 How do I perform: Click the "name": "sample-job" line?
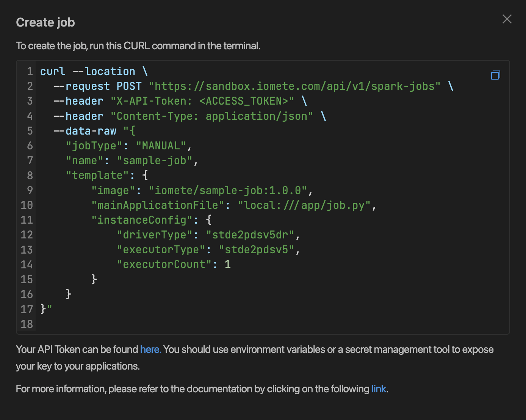click(x=132, y=160)
